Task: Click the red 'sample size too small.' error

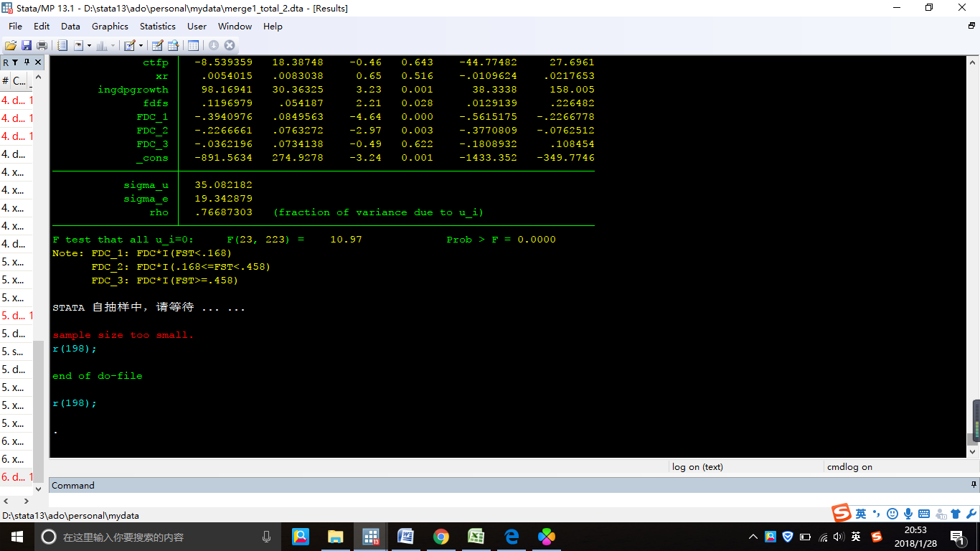Action: pos(123,335)
